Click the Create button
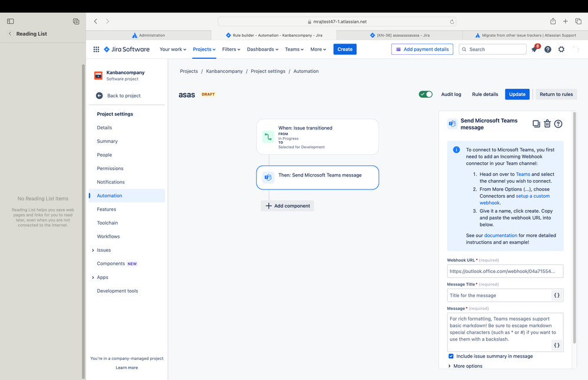 (x=345, y=49)
